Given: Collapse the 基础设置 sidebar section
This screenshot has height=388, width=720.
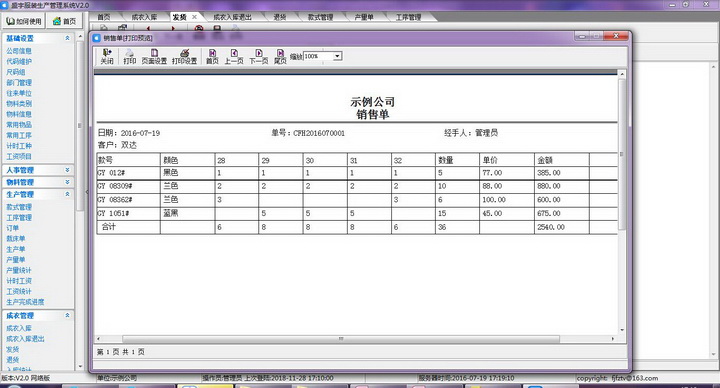Looking at the screenshot, I should click(68, 38).
